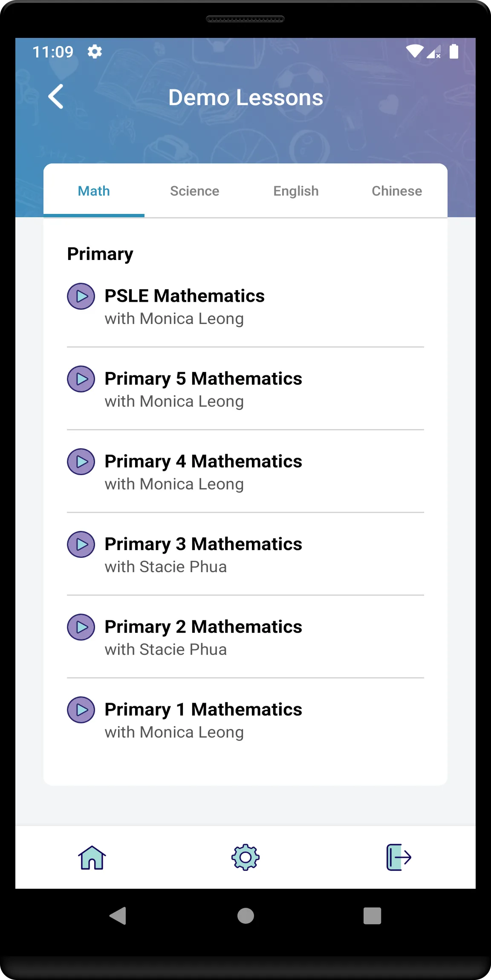Tap the status bar settings gear icon
Screen dimensions: 491x980
coord(95,52)
